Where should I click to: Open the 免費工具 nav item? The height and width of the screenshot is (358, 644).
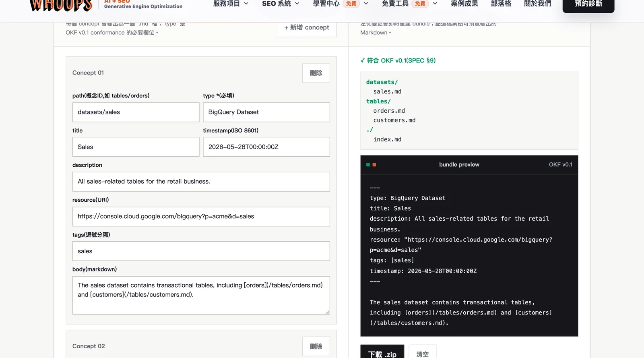(395, 4)
